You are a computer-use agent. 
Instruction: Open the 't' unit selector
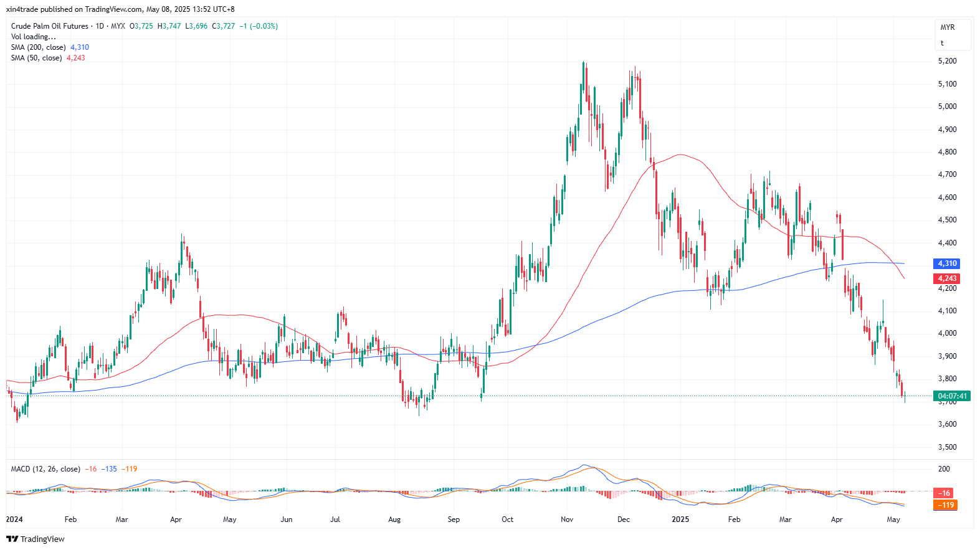point(942,43)
